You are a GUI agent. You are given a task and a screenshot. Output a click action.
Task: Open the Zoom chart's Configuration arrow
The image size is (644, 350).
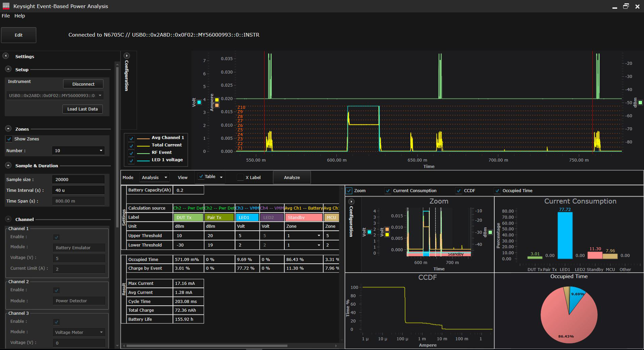pyautogui.click(x=351, y=202)
